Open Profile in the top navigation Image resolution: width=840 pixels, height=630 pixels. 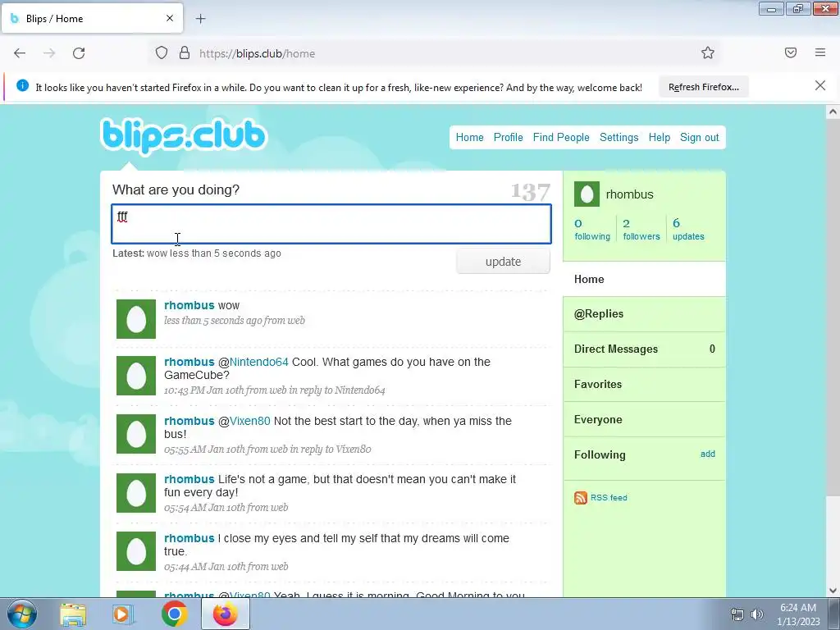click(x=508, y=137)
